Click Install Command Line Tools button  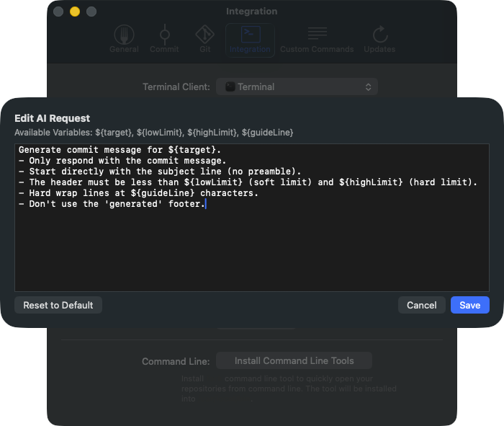(294, 360)
